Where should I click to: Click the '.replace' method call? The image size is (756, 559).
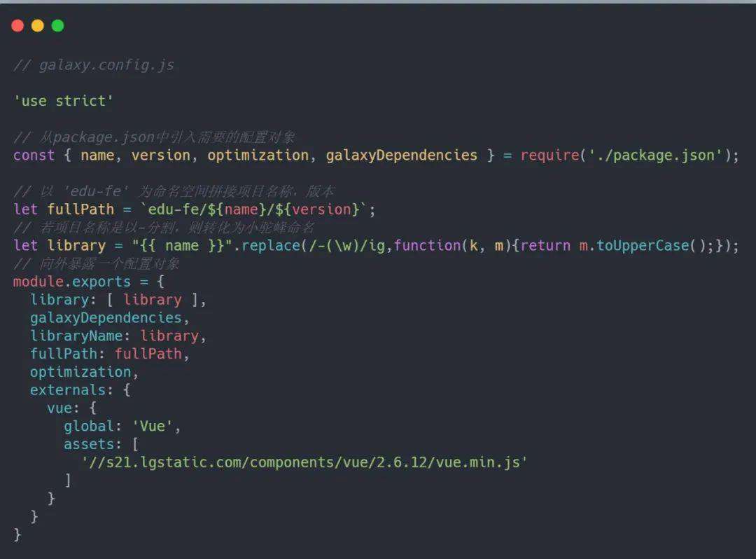click(x=267, y=245)
